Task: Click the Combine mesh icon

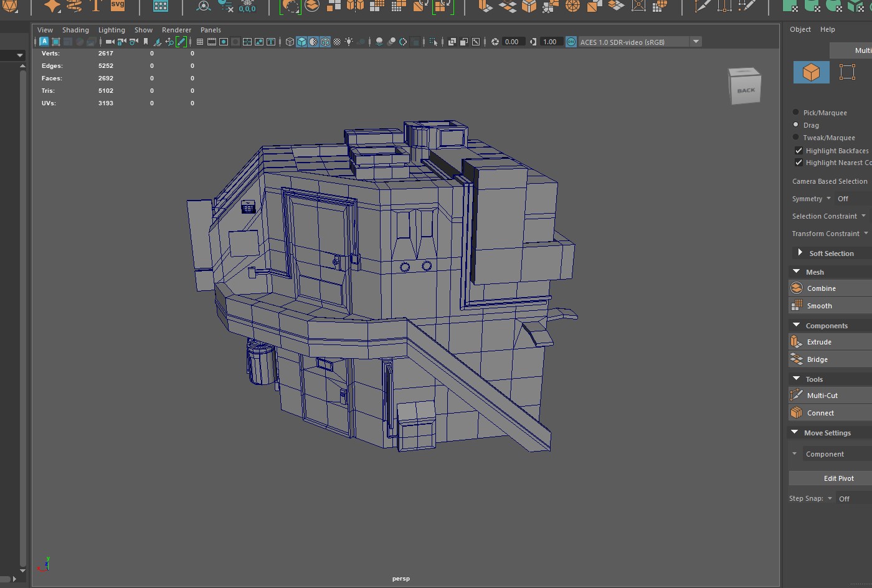Action: 796,288
